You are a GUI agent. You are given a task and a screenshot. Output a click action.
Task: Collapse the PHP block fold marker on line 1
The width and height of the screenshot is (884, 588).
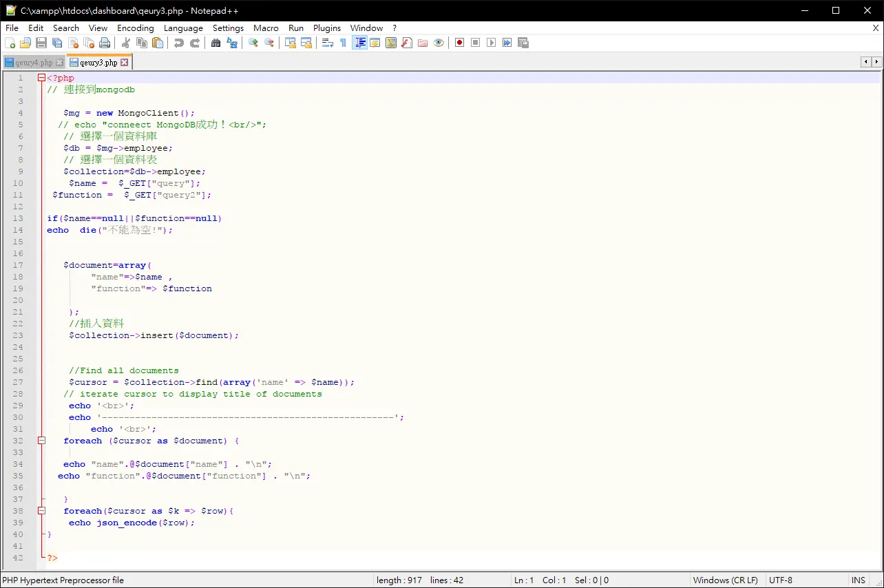tap(41, 78)
